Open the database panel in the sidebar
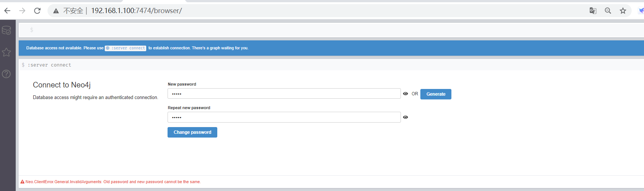Viewport: 644px width, 191px height. click(6, 30)
